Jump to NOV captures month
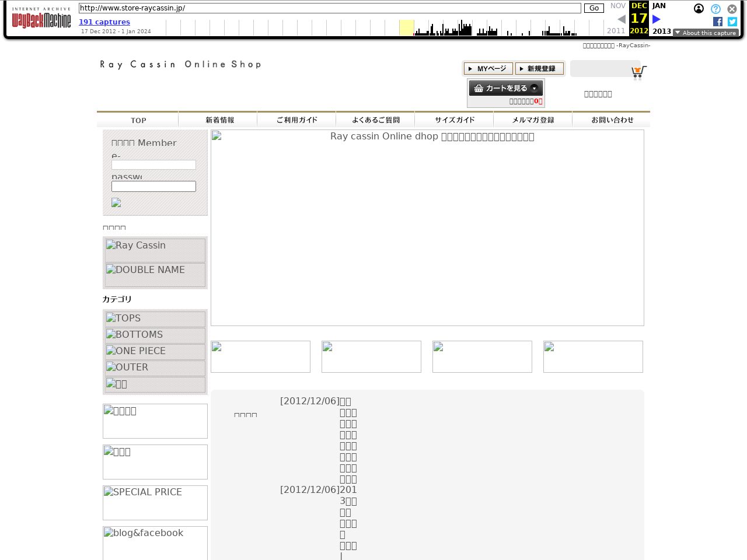The width and height of the screenshot is (747, 560). pyautogui.click(x=618, y=6)
